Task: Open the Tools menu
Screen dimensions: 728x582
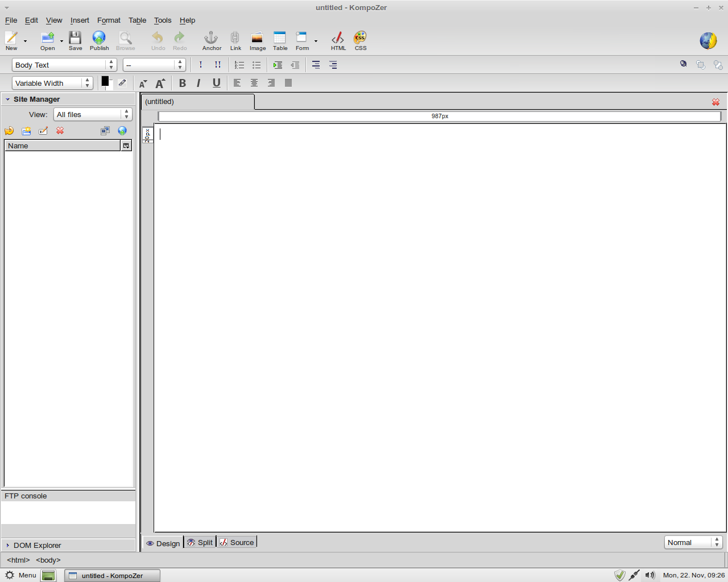Action: click(x=163, y=20)
